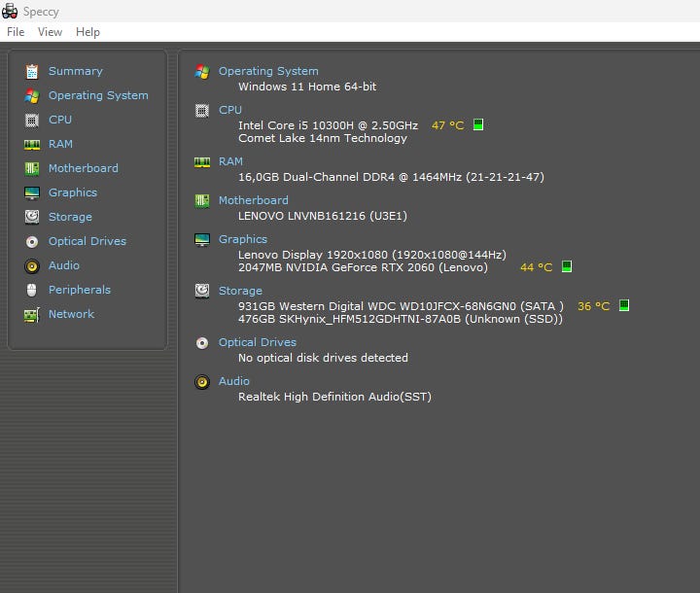Click the Storage disk icon in summary pane
700x593 pixels.
click(x=202, y=291)
